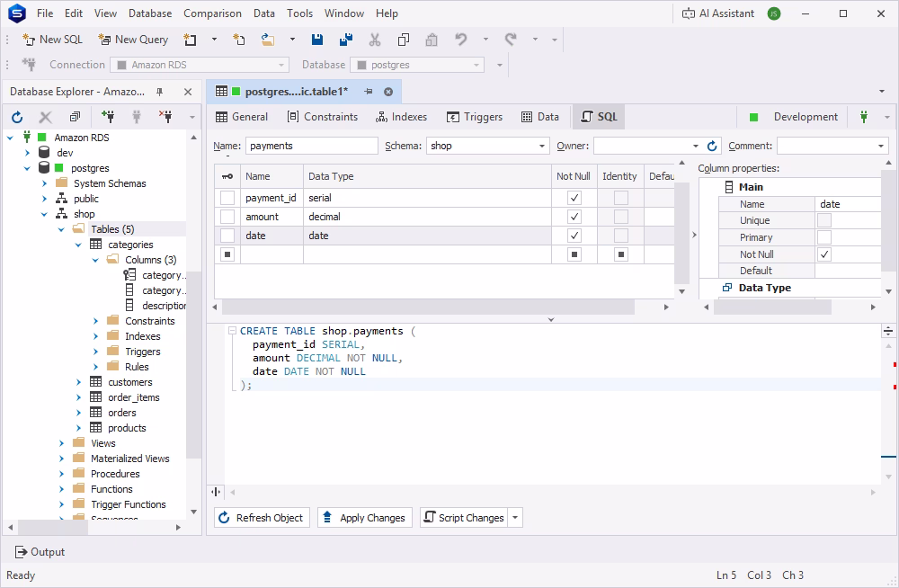Toggle Not Null checkbox for amount
This screenshot has height=588, width=899.
pyautogui.click(x=574, y=217)
